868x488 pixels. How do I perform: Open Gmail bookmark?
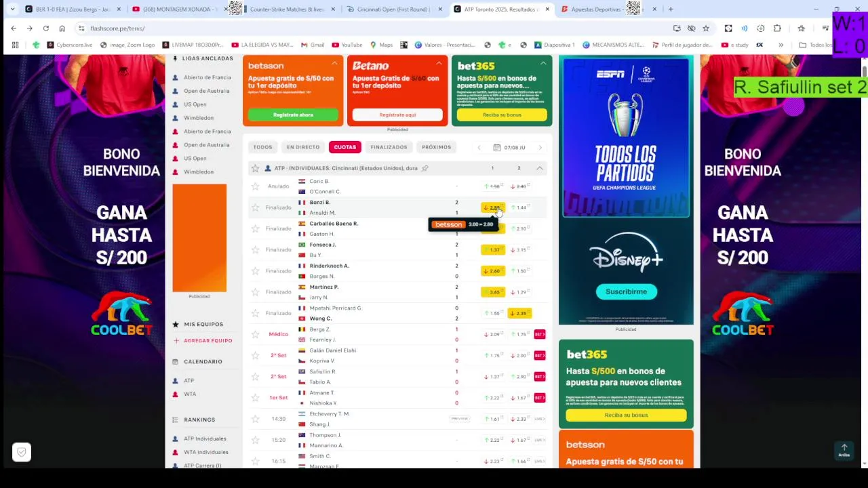[312, 45]
